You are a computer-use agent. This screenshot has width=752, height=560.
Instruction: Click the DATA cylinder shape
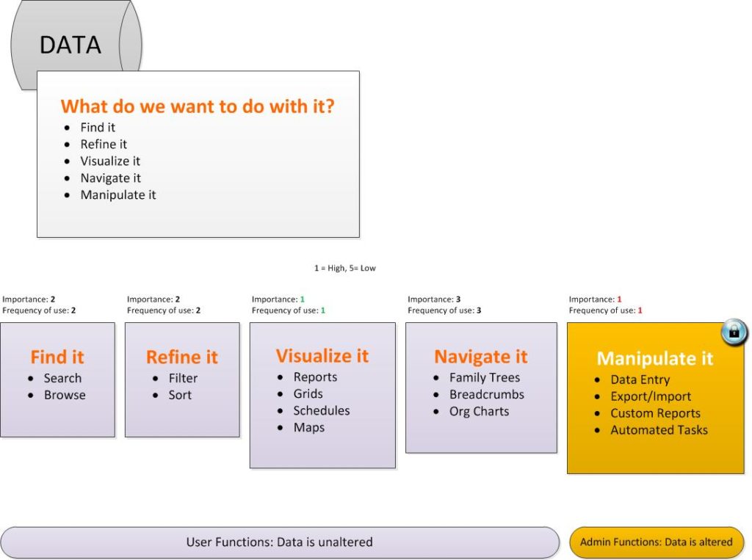(76, 44)
